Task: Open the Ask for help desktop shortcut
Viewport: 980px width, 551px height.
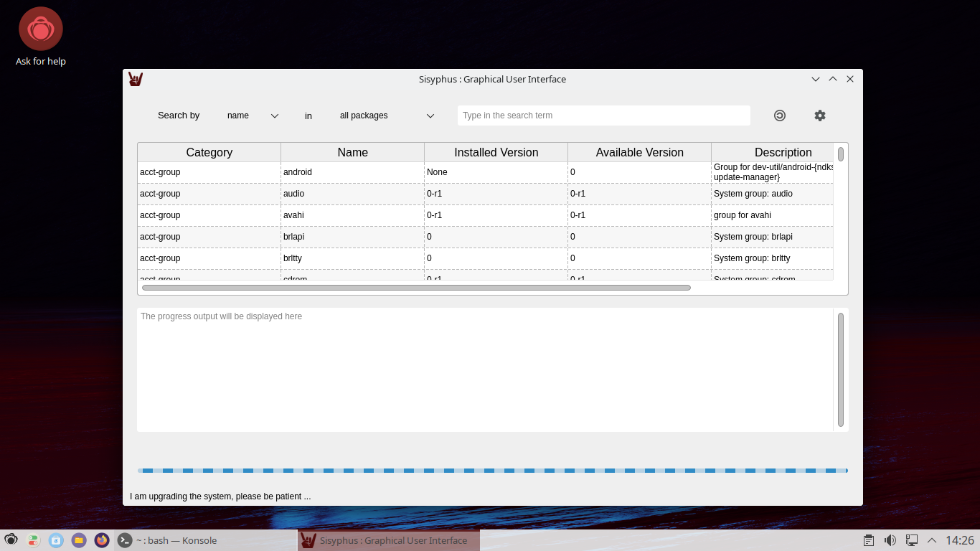Action: coord(41,37)
